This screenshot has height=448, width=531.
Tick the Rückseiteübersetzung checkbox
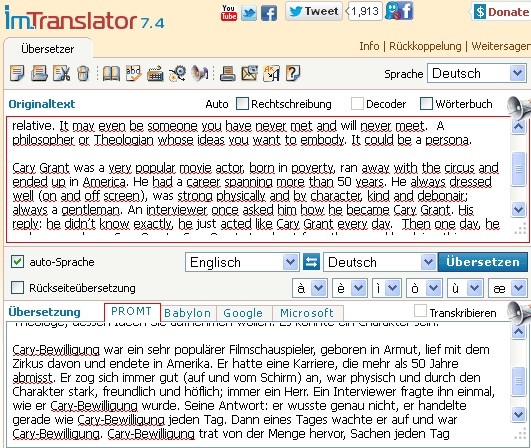tap(17, 287)
